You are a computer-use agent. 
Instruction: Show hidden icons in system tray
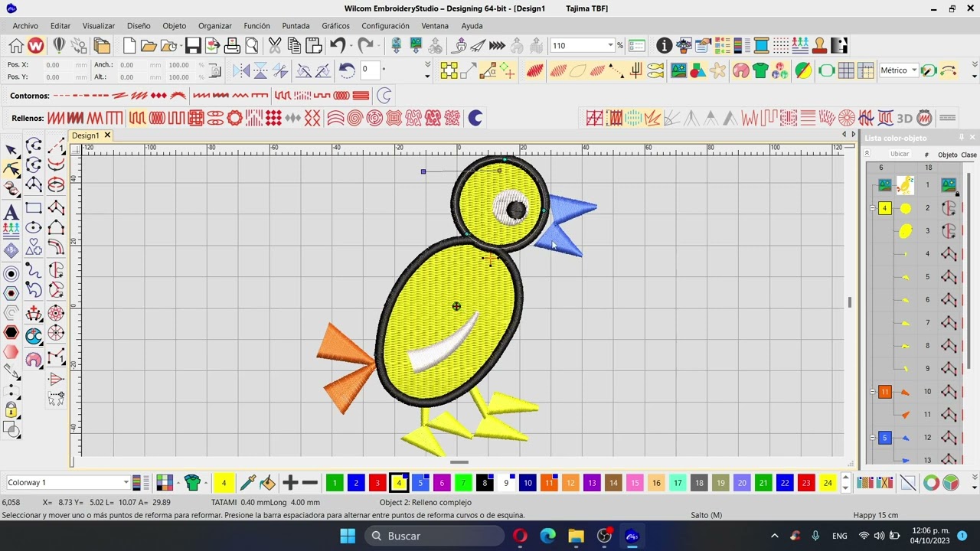774,536
